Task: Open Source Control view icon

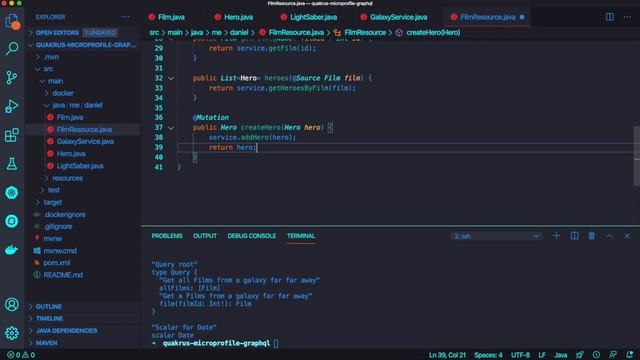Action: click(12, 77)
